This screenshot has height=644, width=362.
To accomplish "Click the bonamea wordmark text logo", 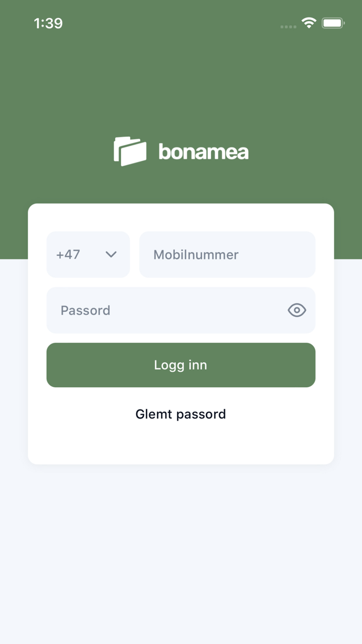I will tap(203, 151).
